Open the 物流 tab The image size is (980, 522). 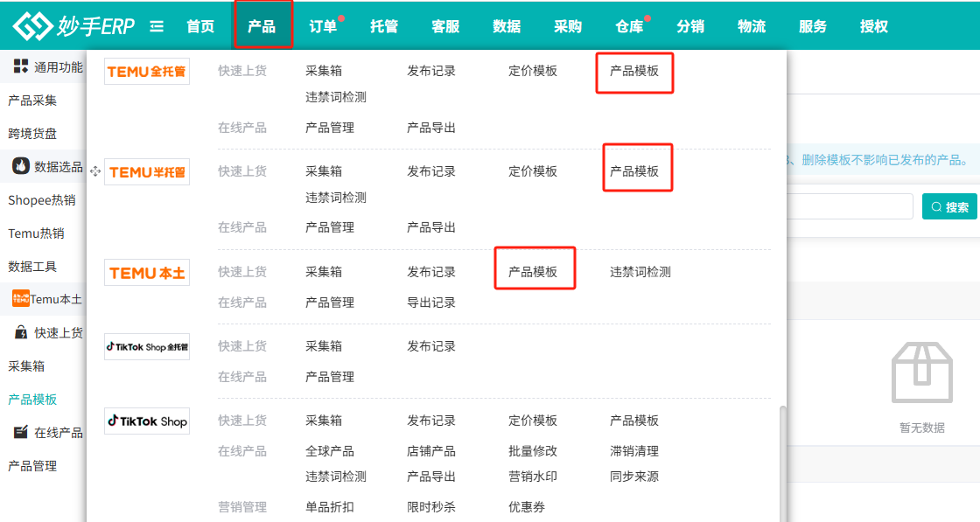(x=752, y=26)
